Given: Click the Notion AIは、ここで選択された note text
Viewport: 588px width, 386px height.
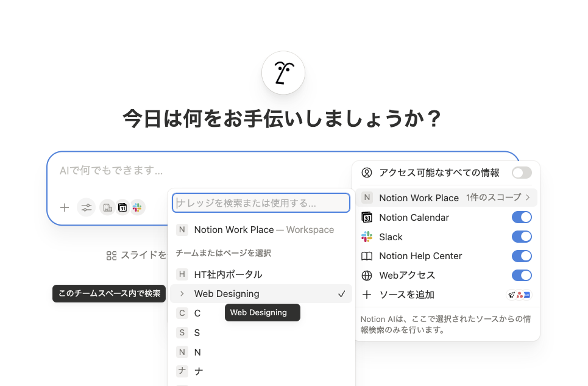Looking at the screenshot, I should (x=445, y=324).
